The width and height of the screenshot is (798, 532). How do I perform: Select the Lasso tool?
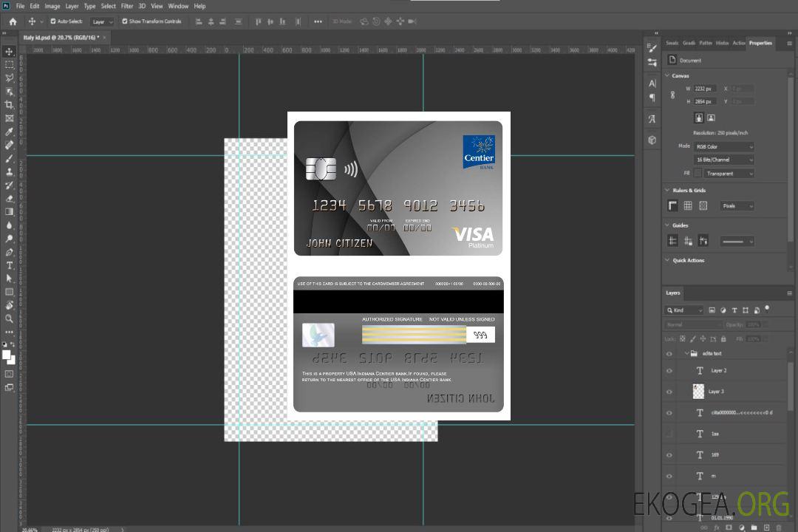[9, 78]
